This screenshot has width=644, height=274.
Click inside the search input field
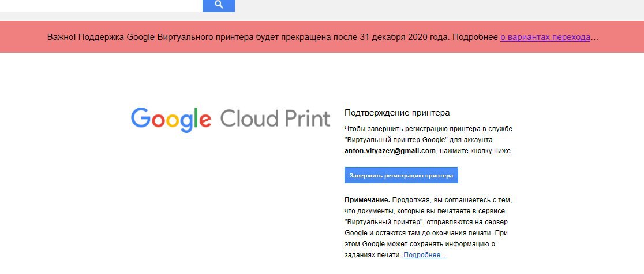click(x=101, y=5)
